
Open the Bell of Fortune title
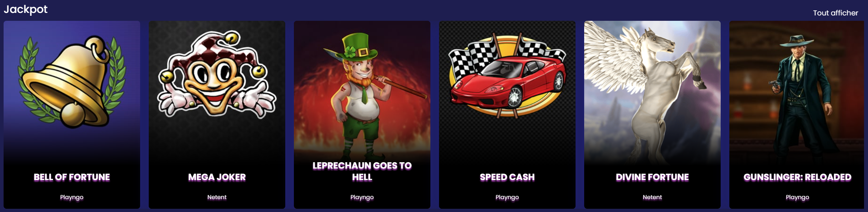coord(72,177)
